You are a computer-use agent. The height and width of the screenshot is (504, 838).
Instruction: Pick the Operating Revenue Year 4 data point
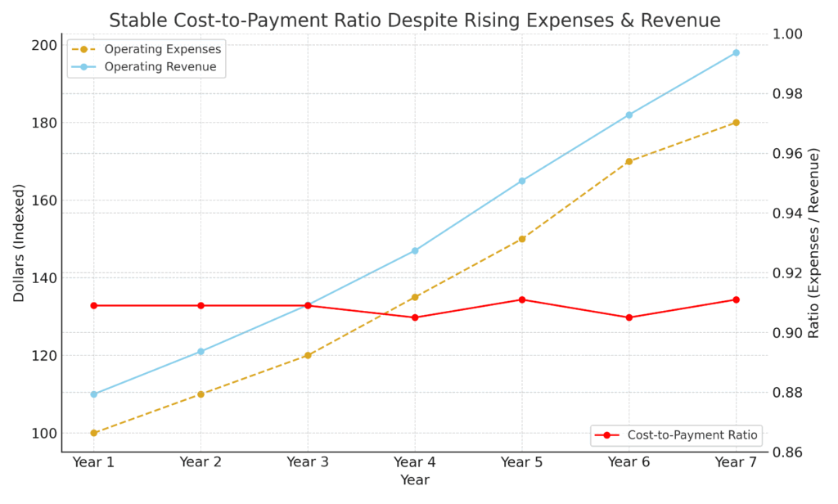[415, 250]
